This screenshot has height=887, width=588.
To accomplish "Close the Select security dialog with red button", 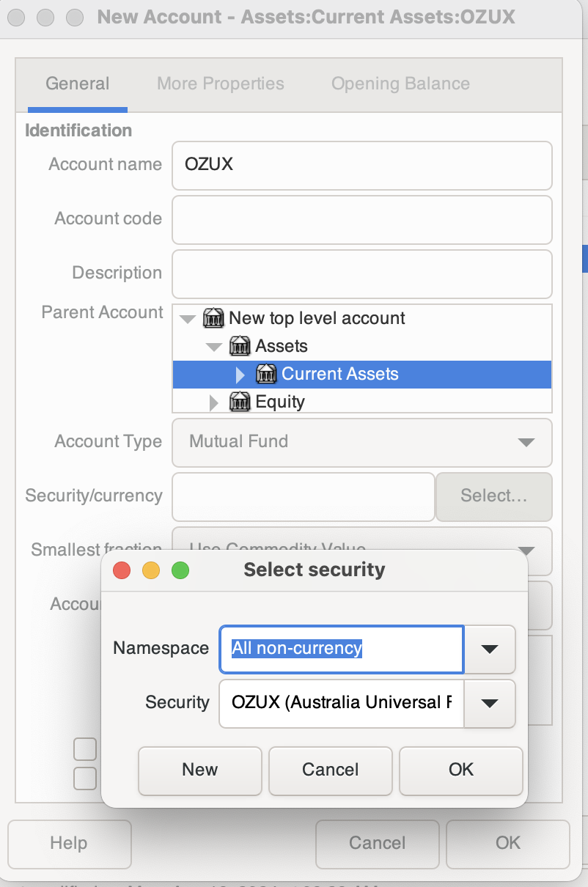I will (122, 570).
